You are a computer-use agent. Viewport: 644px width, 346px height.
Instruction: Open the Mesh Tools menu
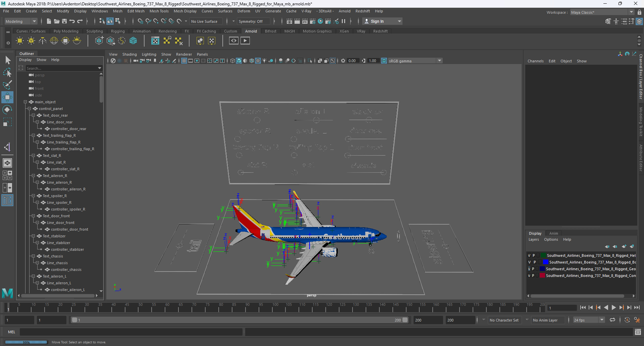(x=159, y=11)
